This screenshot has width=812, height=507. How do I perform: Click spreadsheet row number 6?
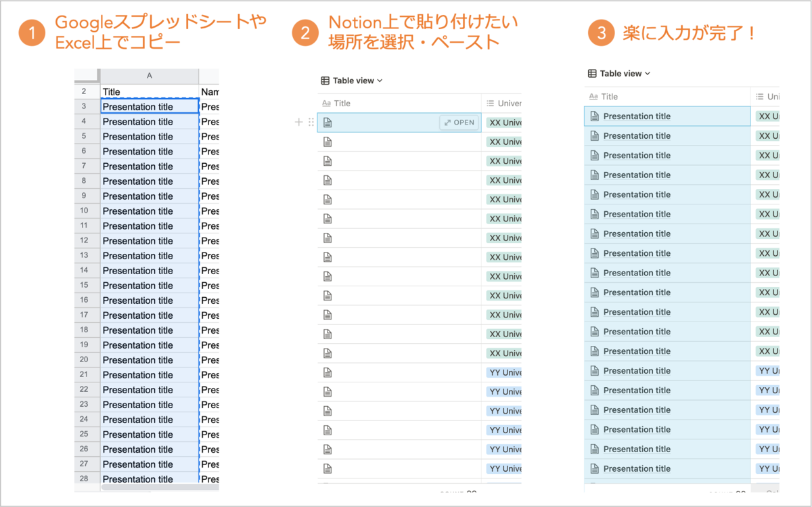point(87,151)
